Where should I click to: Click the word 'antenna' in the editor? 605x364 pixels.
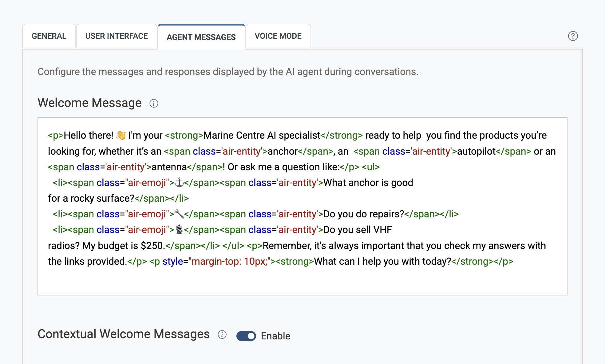(x=169, y=167)
